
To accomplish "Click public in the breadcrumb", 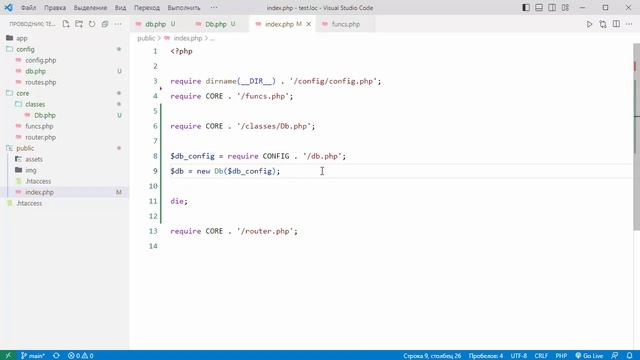I will coord(146,38).
